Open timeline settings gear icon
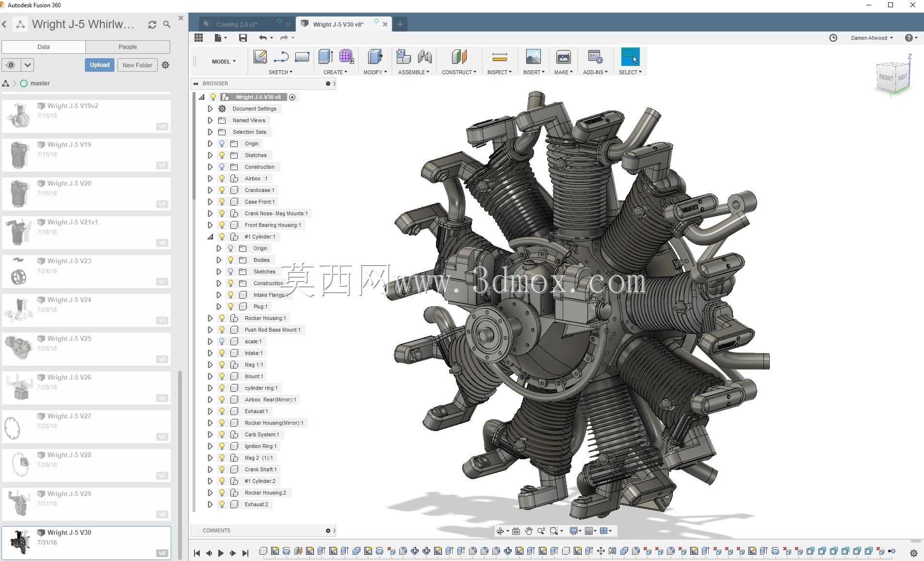924x561 pixels. pyautogui.click(x=914, y=553)
